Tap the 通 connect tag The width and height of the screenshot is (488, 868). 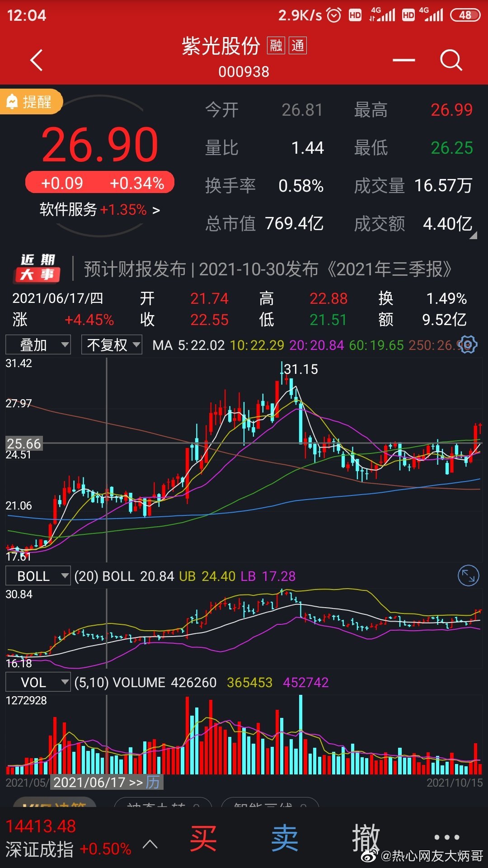(x=298, y=46)
